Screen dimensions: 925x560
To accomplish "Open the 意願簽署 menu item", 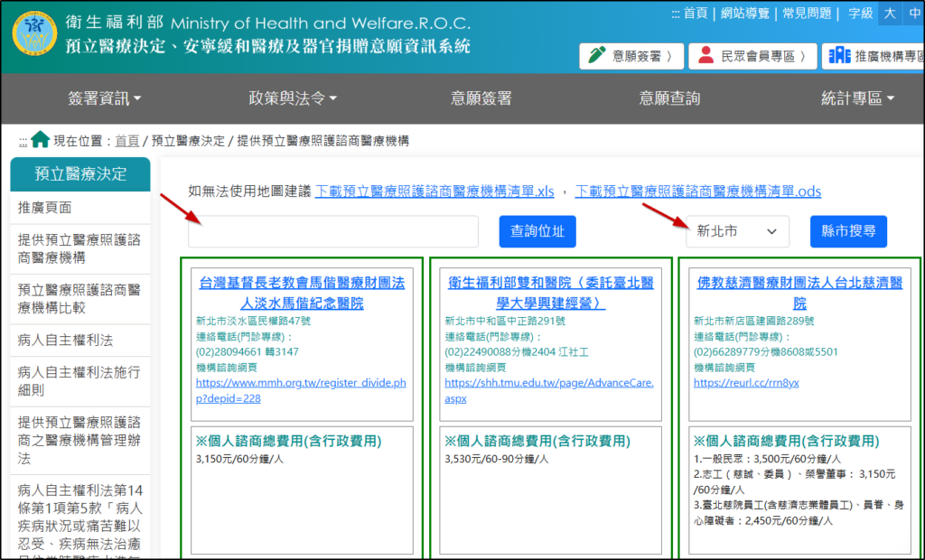I will pos(481,98).
